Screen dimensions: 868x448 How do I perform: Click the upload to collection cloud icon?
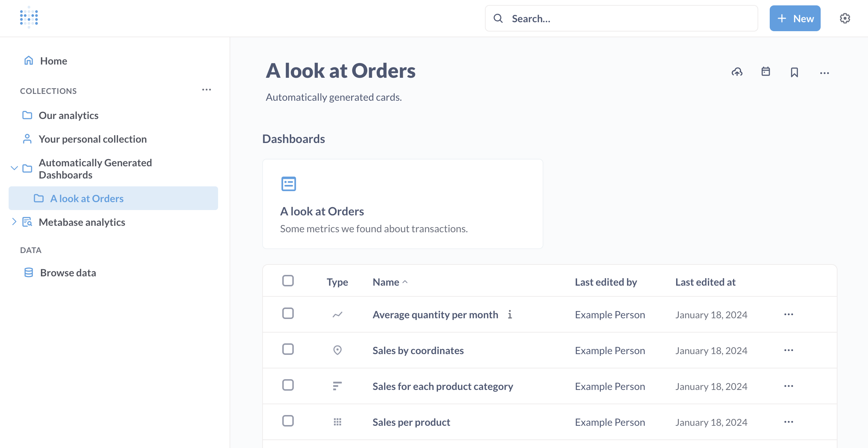(x=737, y=72)
